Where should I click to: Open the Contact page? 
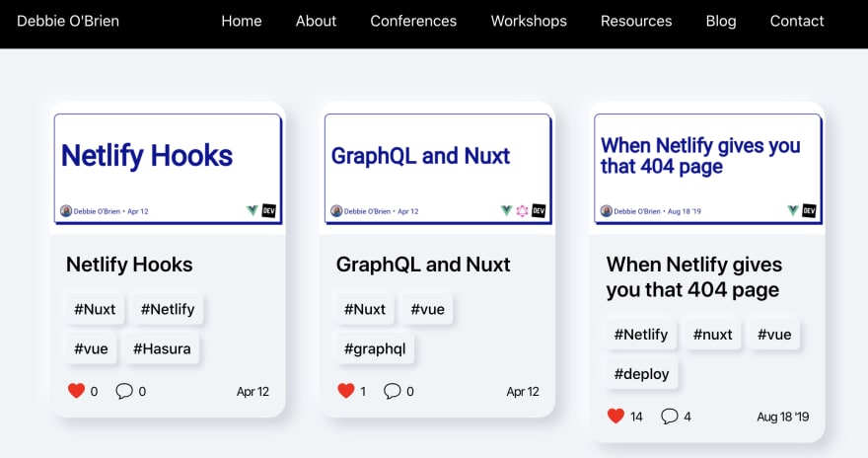pos(797,21)
